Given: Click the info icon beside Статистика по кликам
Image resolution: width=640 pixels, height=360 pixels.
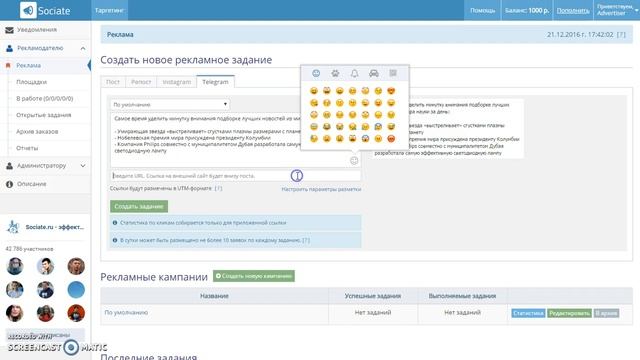Looking at the screenshot, I should tap(115, 223).
